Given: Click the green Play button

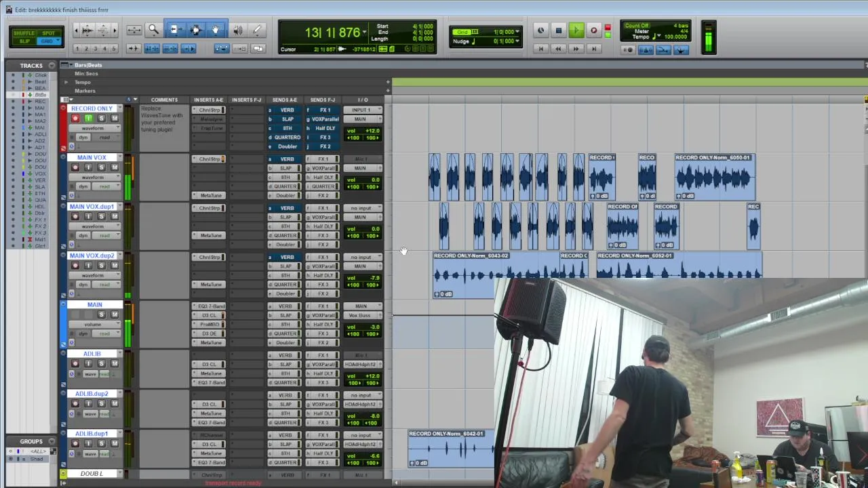Looking at the screenshot, I should click(576, 30).
